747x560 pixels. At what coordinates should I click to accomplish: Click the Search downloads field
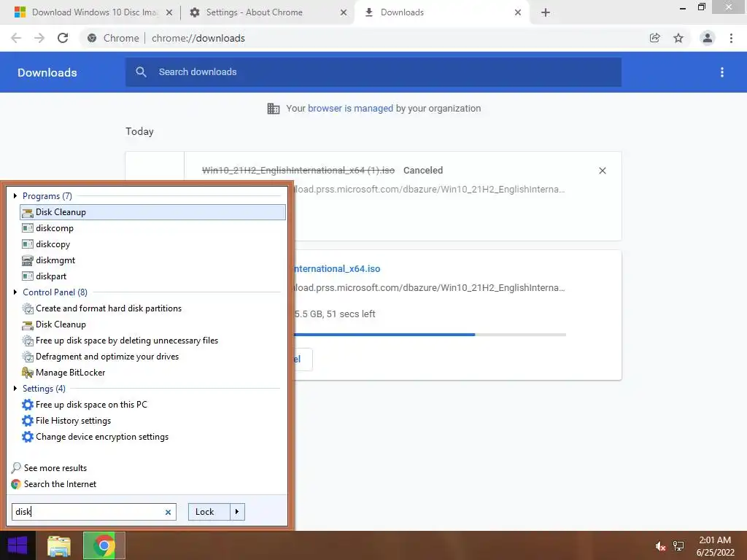coord(373,72)
